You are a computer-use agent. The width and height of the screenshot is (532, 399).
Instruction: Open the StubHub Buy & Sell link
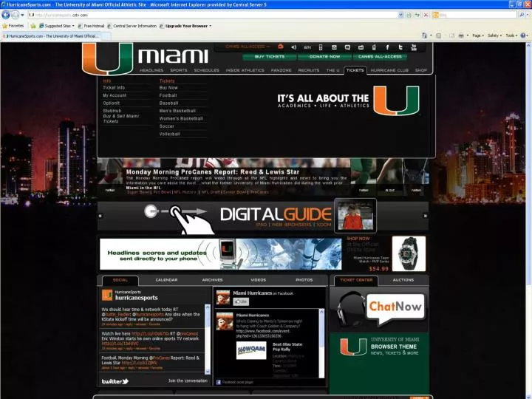pyautogui.click(x=120, y=116)
